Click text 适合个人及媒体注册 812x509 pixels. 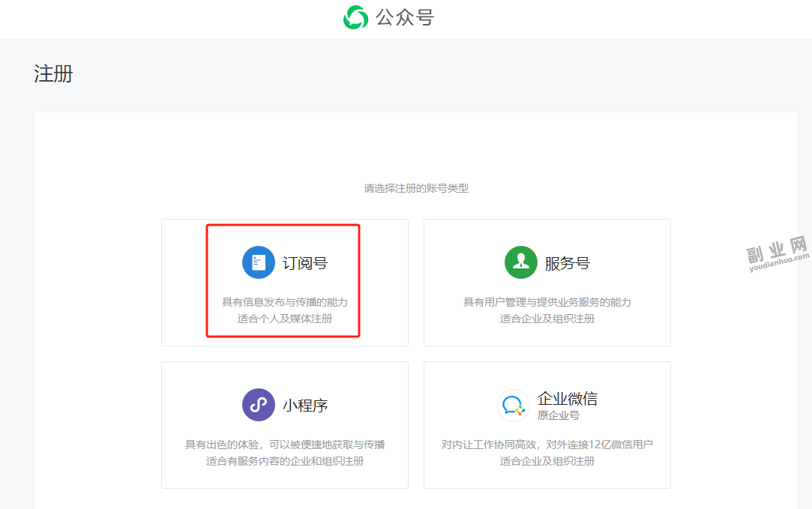(x=284, y=319)
